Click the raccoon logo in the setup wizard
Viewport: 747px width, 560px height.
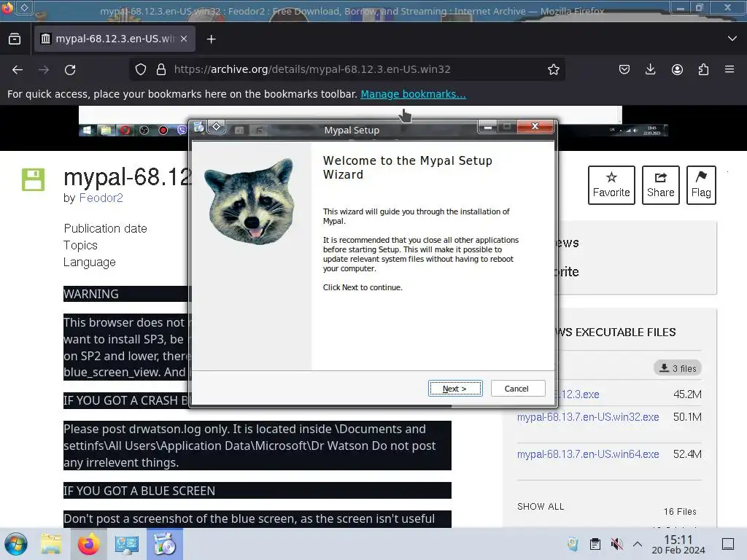point(251,201)
